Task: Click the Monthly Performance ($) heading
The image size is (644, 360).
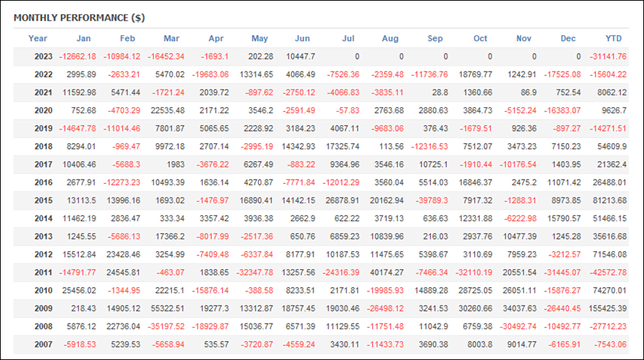Action: [x=79, y=18]
